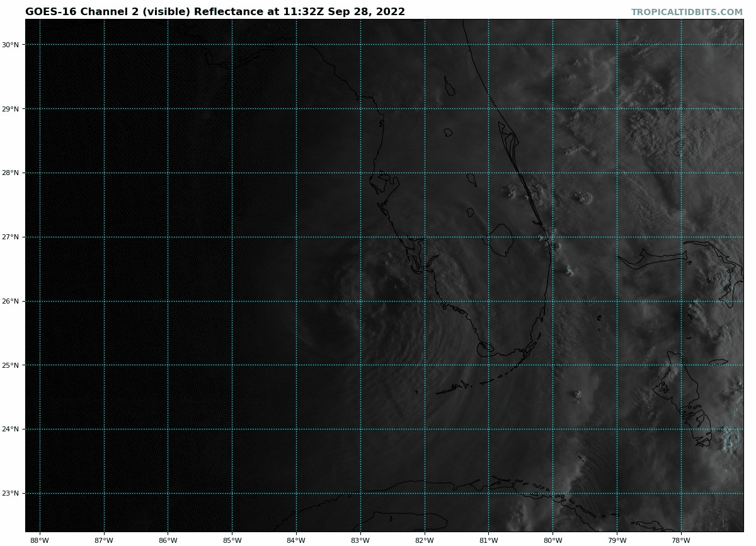Click the 83°W longitude label

pyautogui.click(x=360, y=540)
